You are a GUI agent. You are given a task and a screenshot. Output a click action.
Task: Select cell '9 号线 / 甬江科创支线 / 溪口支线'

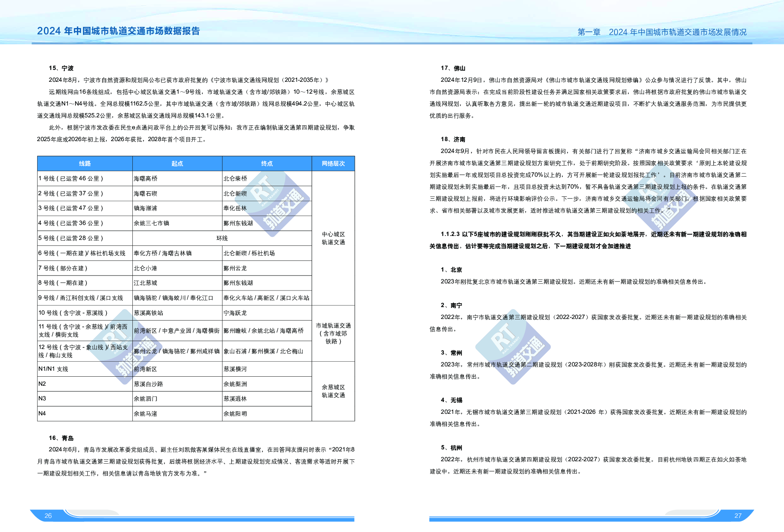click(85, 298)
